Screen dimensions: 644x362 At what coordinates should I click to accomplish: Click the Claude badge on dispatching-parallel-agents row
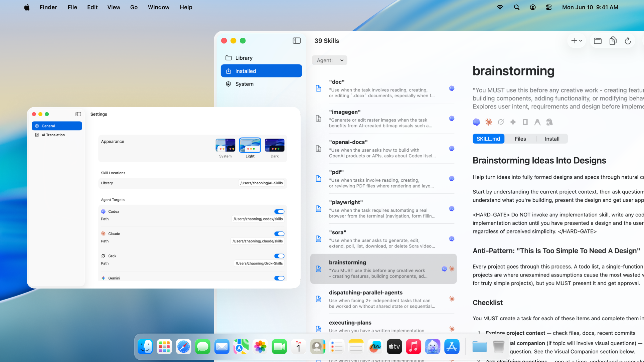[452, 299]
